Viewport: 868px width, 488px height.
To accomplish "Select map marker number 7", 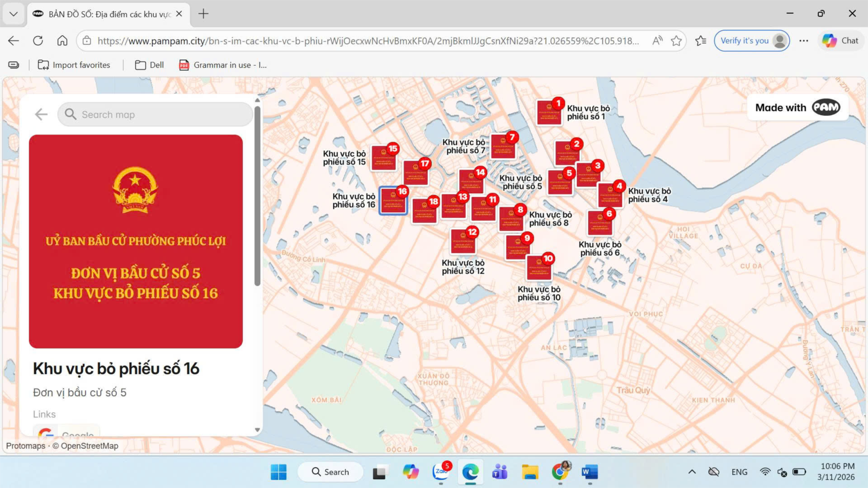I will pos(503,146).
